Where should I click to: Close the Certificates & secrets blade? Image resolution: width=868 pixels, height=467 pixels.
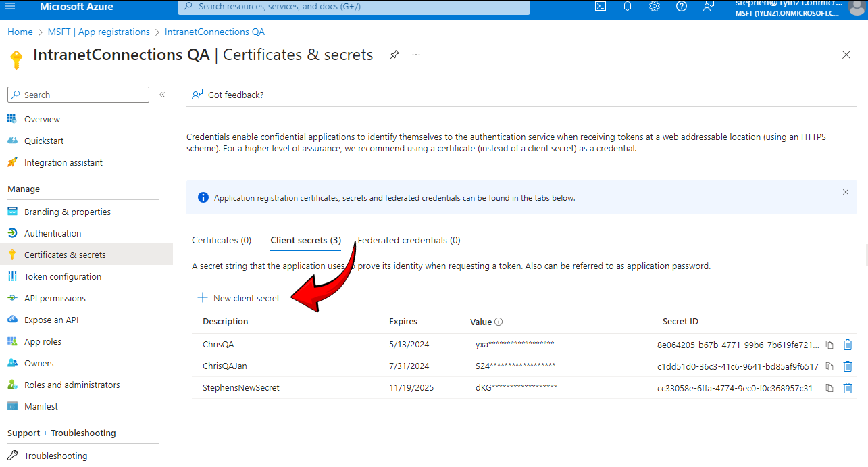(x=846, y=55)
